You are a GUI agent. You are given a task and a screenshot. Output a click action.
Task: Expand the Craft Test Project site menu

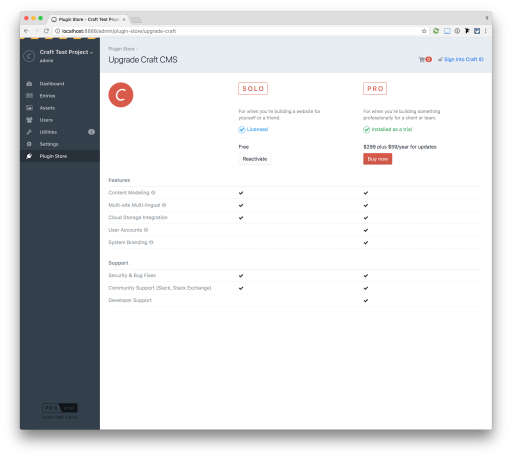click(66, 52)
